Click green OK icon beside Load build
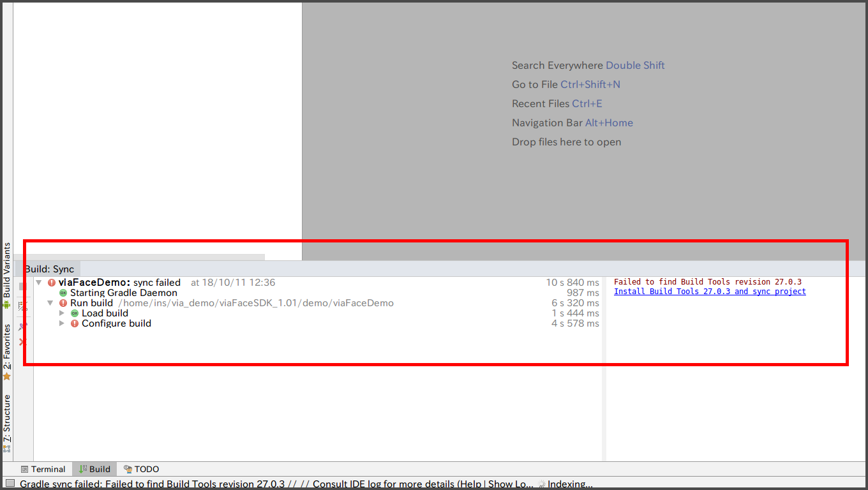This screenshot has height=490, width=868. click(75, 313)
